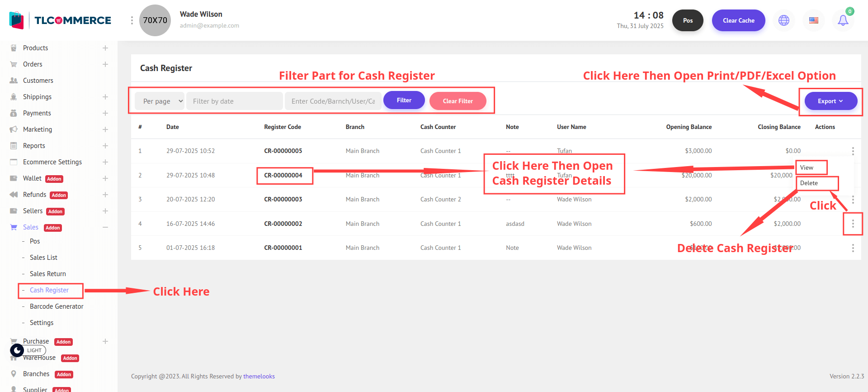Collapse the Sales sidebar menu
Viewport: 868px width, 392px height.
point(105,227)
